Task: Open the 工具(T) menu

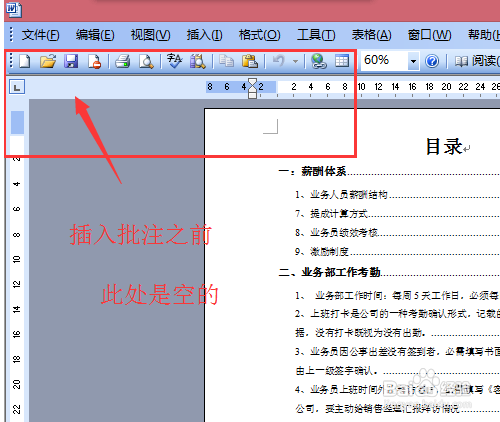Action: click(316, 35)
